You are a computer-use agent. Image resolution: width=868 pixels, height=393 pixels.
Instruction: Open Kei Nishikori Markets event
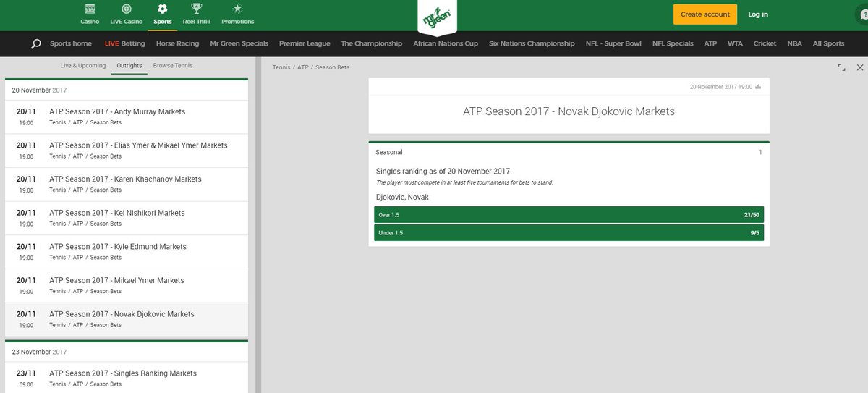[127, 218]
